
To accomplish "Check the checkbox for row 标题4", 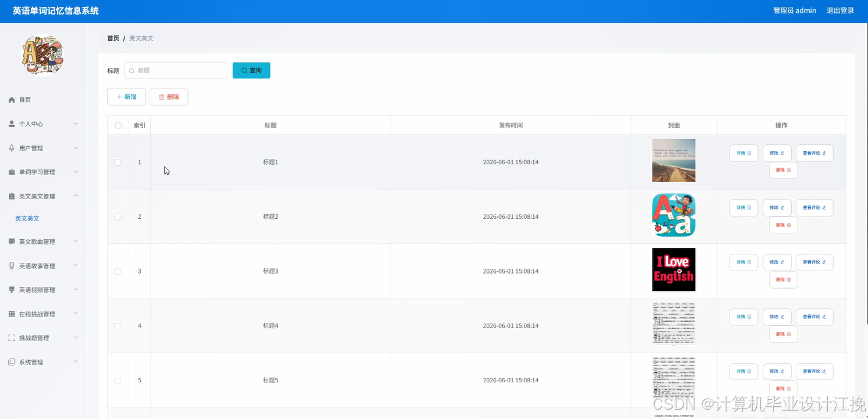I will 118,326.
